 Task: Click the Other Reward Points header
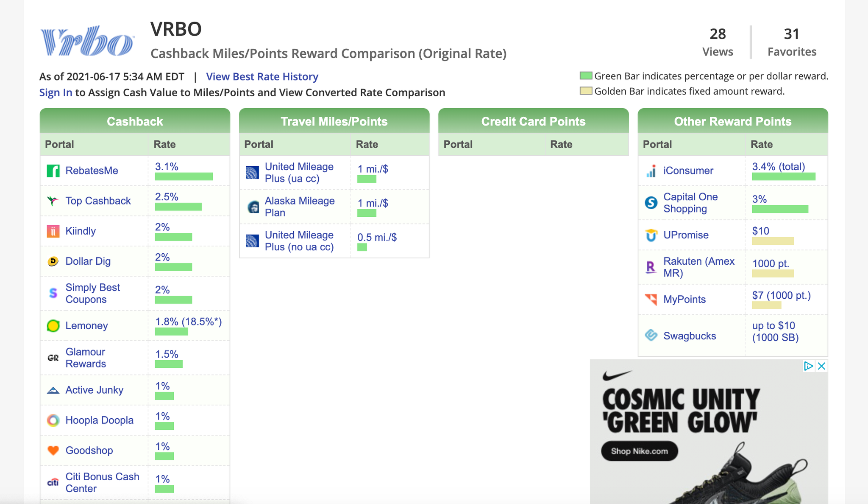[x=732, y=121]
